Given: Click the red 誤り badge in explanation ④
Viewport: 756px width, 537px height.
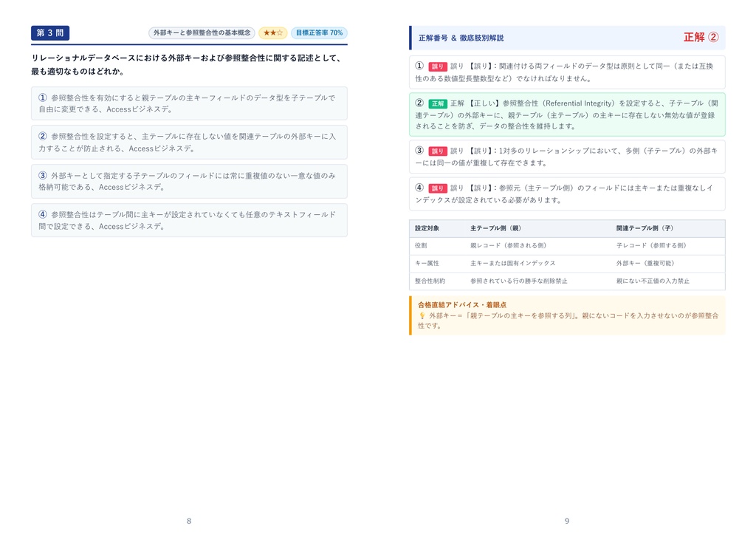Looking at the screenshot, I should point(438,188).
